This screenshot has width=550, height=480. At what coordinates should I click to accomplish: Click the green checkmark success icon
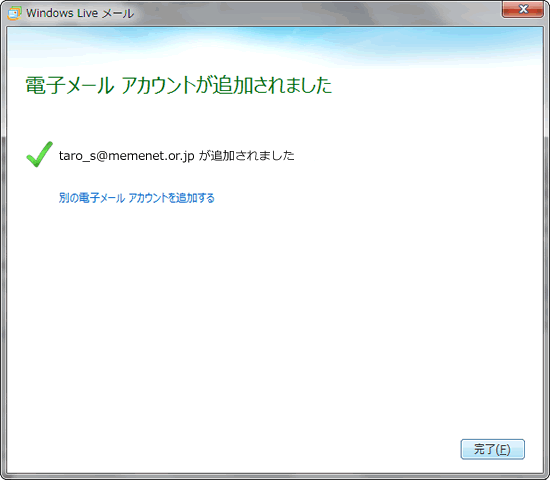[x=40, y=154]
